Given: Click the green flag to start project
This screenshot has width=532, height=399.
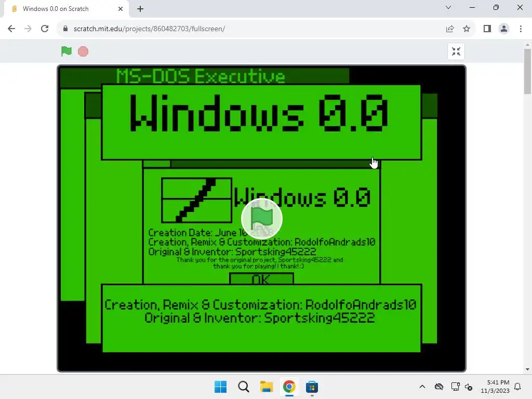Looking at the screenshot, I should click(x=66, y=51).
